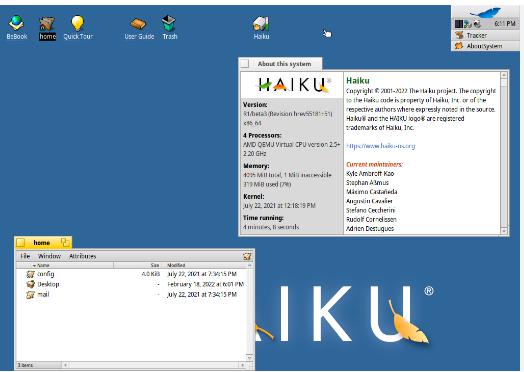Click the HAIKU logo in About window
Screen dimensions: 524x372
click(x=293, y=84)
